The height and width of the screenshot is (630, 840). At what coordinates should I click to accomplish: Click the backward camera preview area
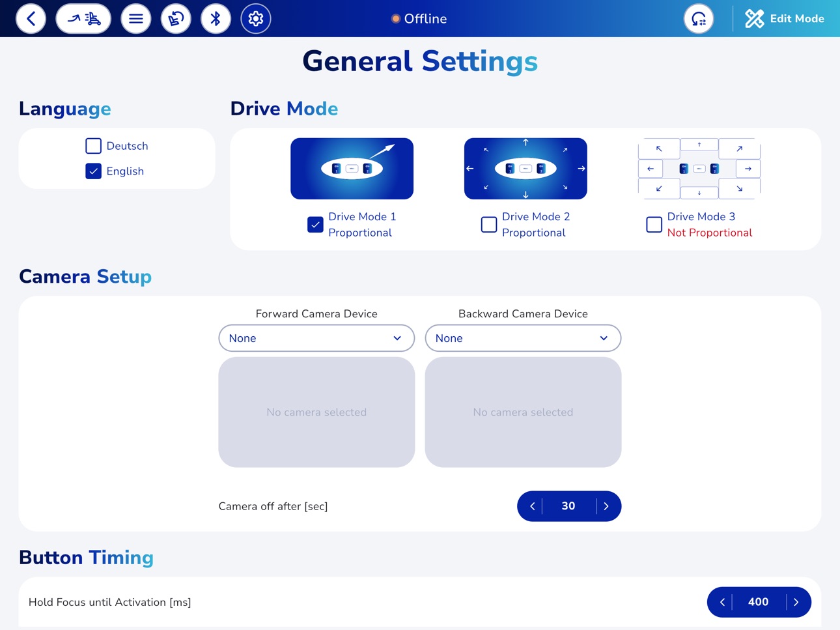[523, 412]
